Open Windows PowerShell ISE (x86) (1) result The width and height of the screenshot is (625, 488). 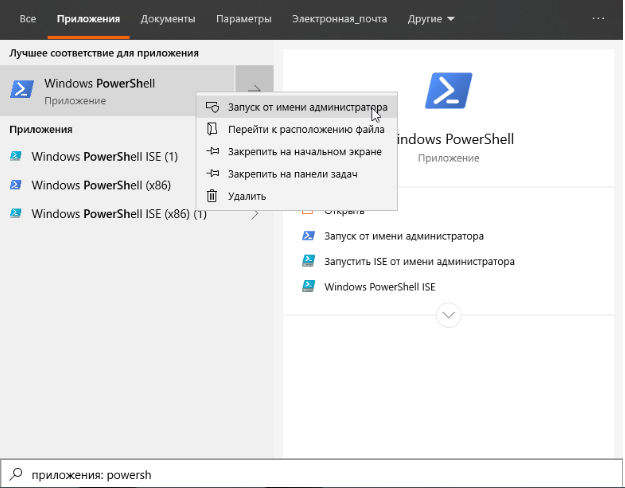pyautogui.click(x=120, y=214)
